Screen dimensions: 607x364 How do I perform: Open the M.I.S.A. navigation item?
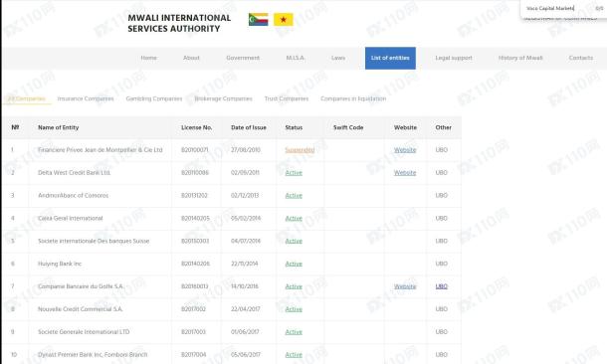(296, 58)
